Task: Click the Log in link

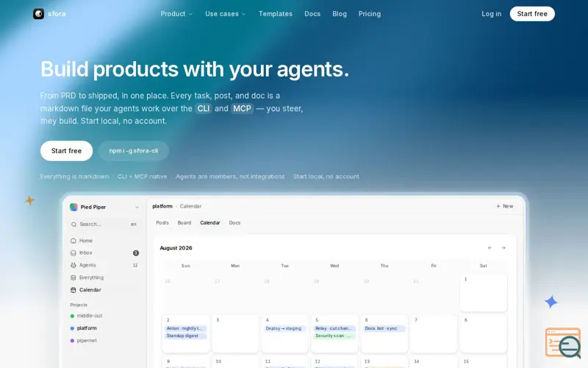Action: 491,14
